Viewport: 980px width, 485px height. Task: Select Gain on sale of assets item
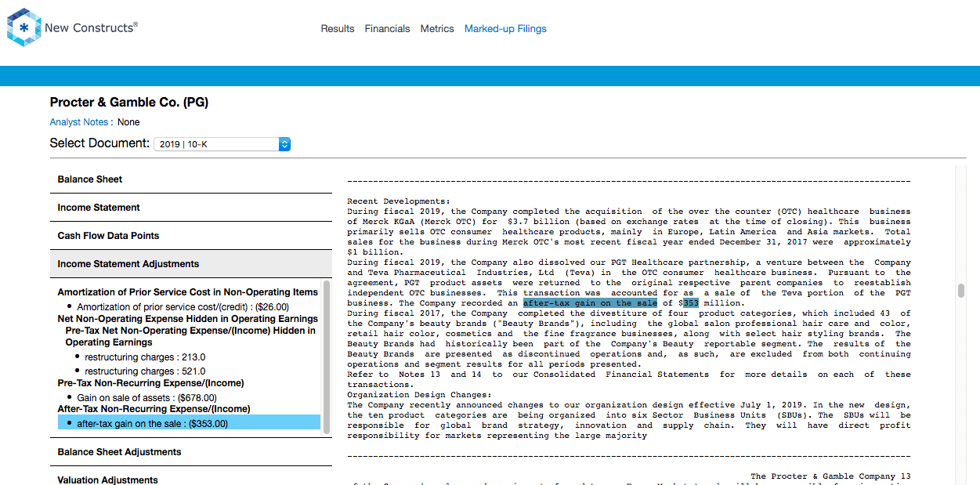click(146, 398)
